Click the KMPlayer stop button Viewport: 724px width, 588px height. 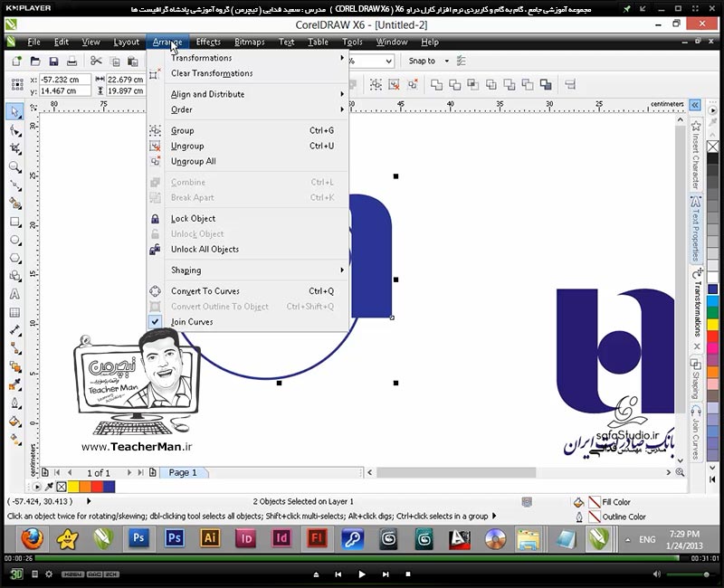pyautogui.click(x=408, y=574)
